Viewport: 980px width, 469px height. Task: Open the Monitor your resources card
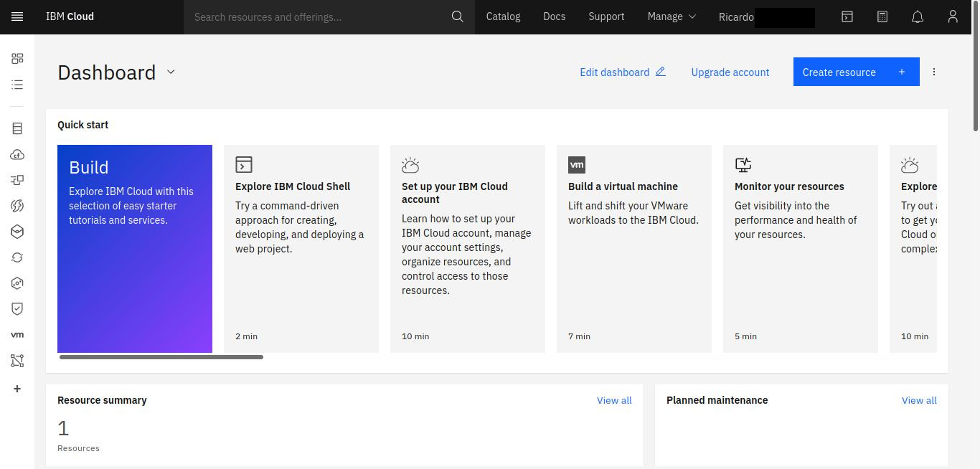(x=801, y=249)
